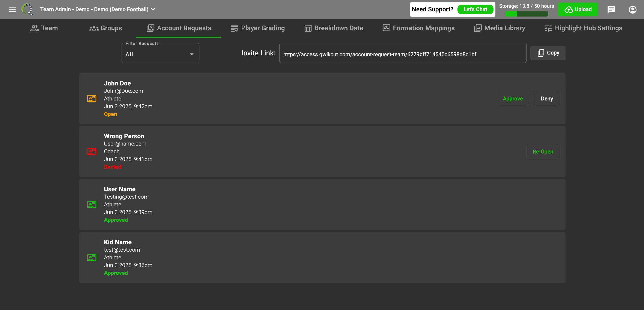Click the Wrong Person name heading
The height and width of the screenshot is (310, 644).
click(124, 136)
